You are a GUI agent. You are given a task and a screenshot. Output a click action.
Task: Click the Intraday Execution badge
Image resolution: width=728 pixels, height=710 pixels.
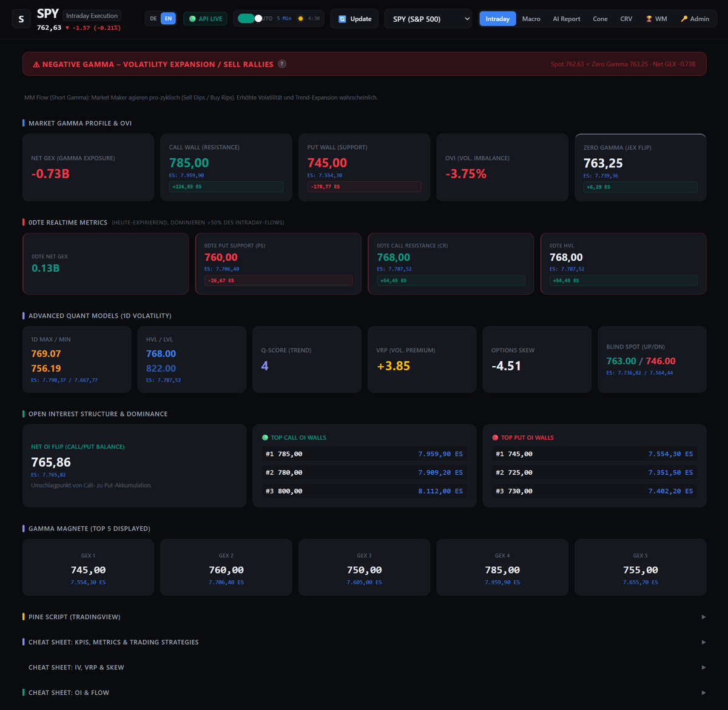click(92, 16)
